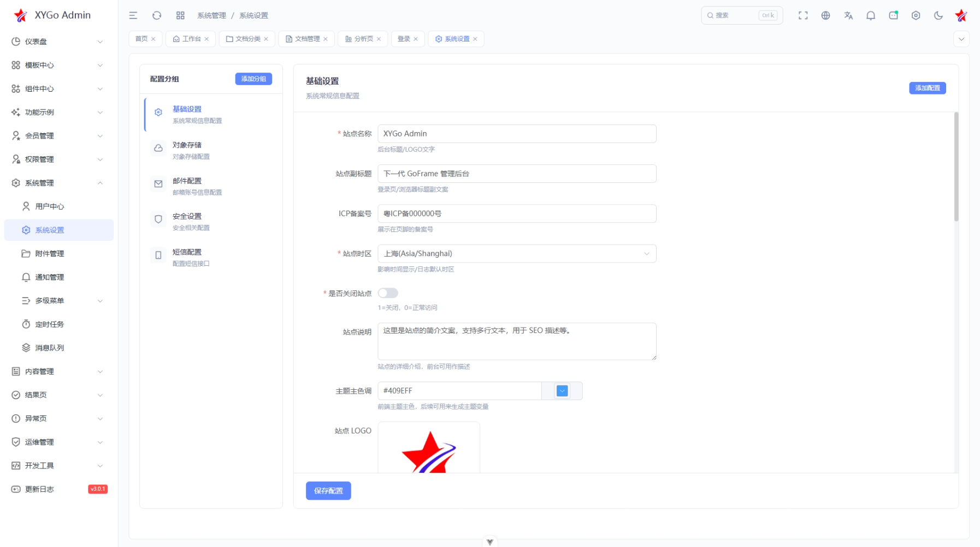
Task: Click the 添加配置 button
Action: click(928, 88)
